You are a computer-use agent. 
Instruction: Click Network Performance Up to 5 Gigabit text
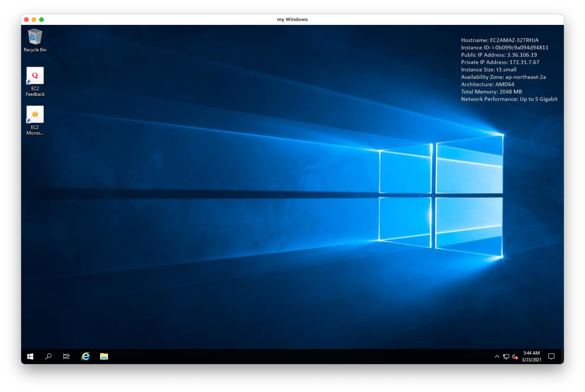(x=509, y=99)
